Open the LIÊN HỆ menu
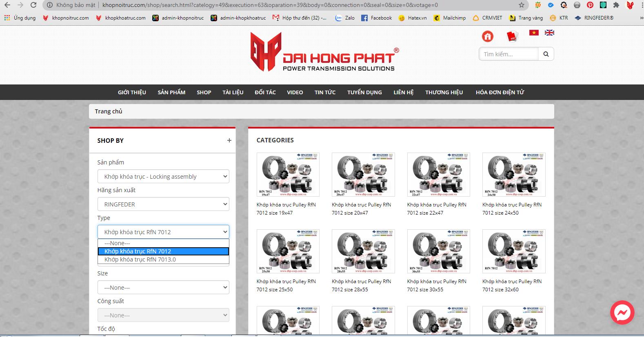644x337 pixels. [404, 92]
